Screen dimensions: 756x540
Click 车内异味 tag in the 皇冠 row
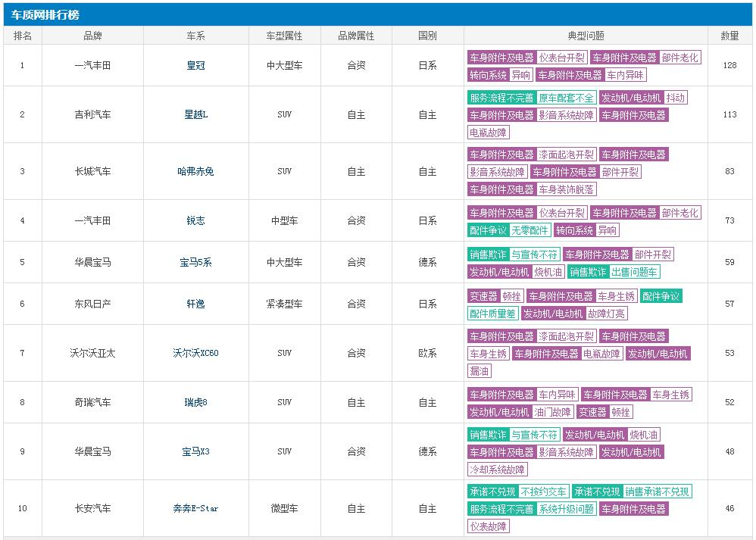(x=626, y=75)
